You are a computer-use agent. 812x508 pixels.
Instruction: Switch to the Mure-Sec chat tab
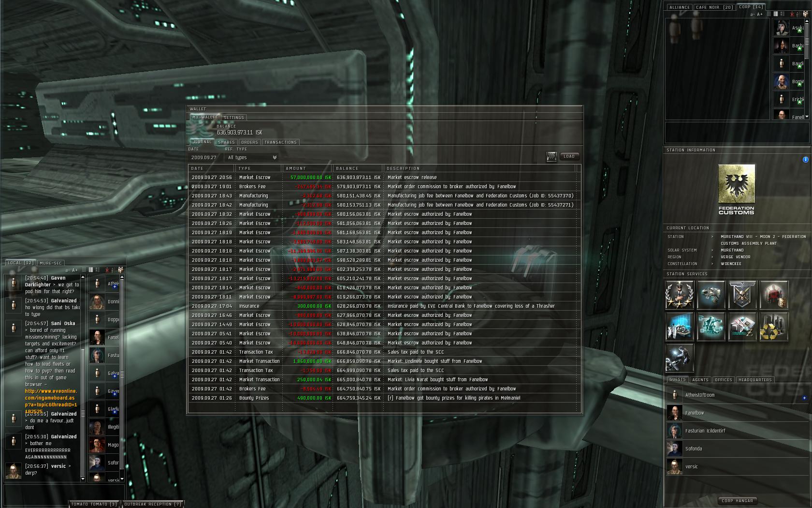[51, 263]
